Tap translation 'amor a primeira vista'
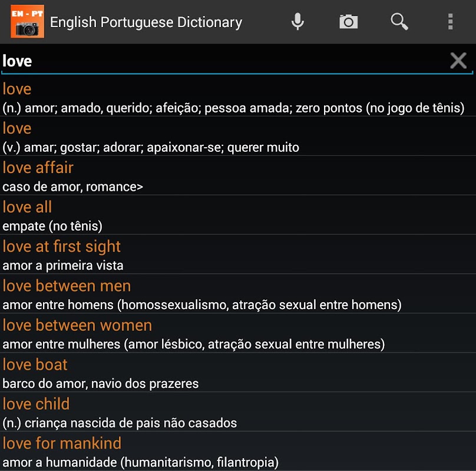Viewport: 476px width, 471px height. tap(63, 266)
